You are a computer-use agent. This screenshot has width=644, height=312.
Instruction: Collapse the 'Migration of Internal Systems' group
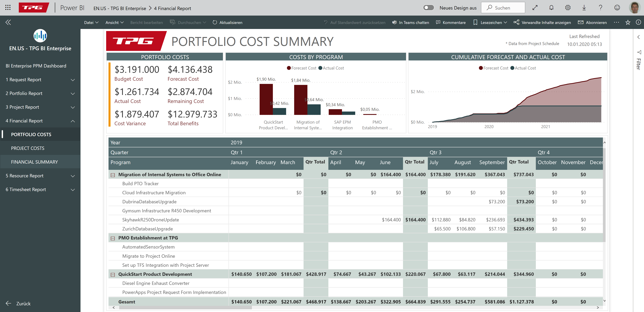(x=113, y=175)
